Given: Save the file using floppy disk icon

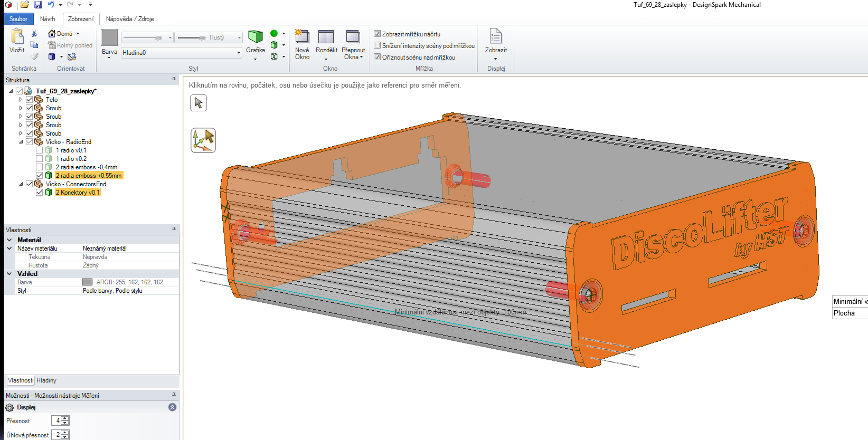Looking at the screenshot, I should (x=38, y=5).
